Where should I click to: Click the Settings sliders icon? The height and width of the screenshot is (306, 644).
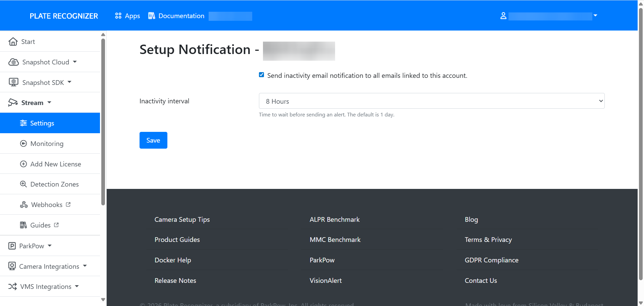pyautogui.click(x=23, y=123)
